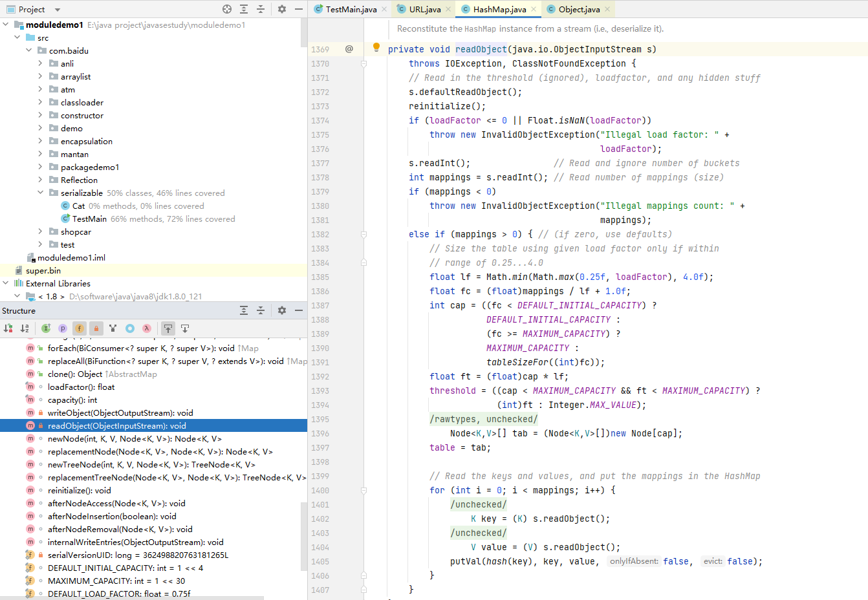868x600 pixels.
Task: Select reinitialize(): void in Structure
Action: pos(79,490)
